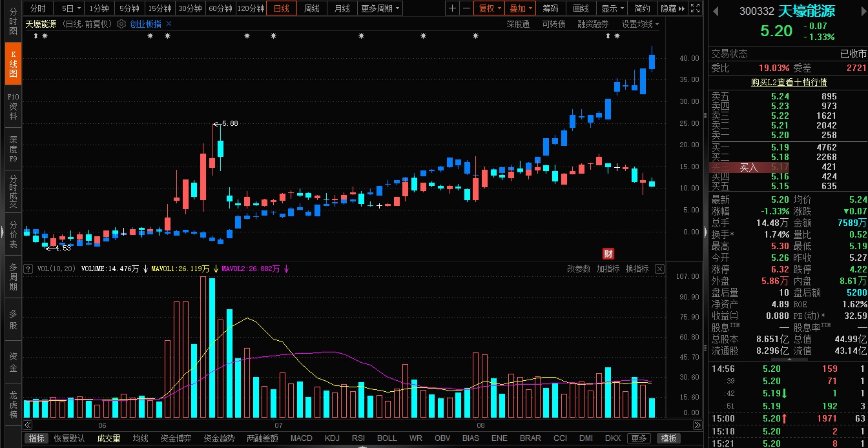Screen dimensions: 868x448
Task: Select BOLL indicator tab
Action: pos(387,438)
